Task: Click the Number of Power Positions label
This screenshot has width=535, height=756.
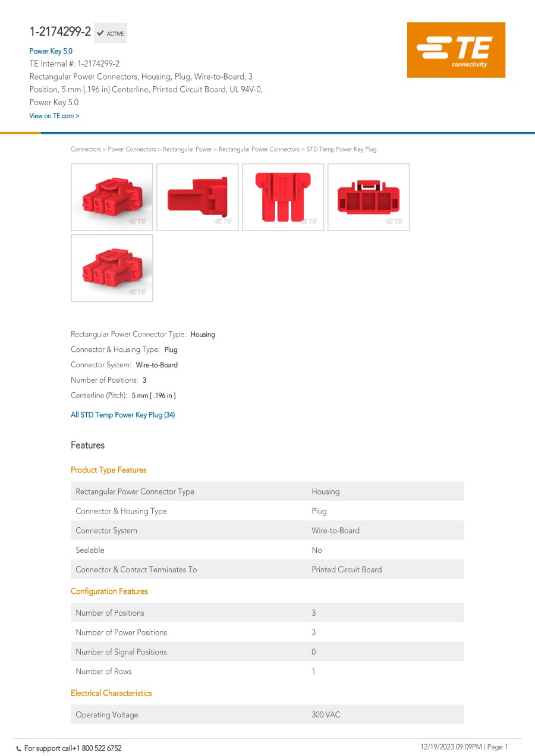Action: pyautogui.click(x=121, y=632)
